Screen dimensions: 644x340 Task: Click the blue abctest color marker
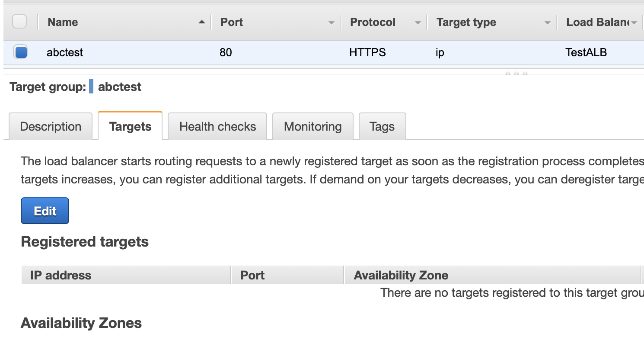pos(91,87)
